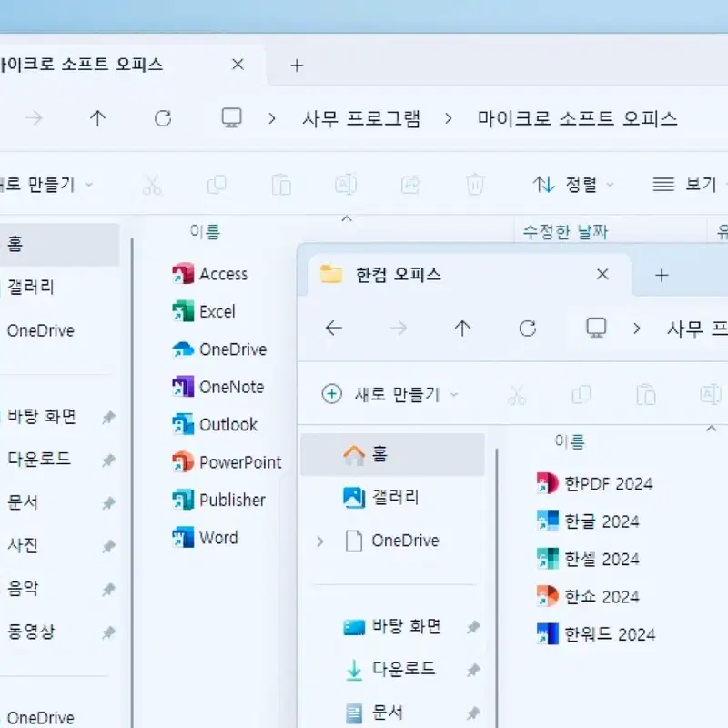Open the OneNote shortcut
Image resolution: width=728 pixels, height=728 pixels.
pos(218,387)
